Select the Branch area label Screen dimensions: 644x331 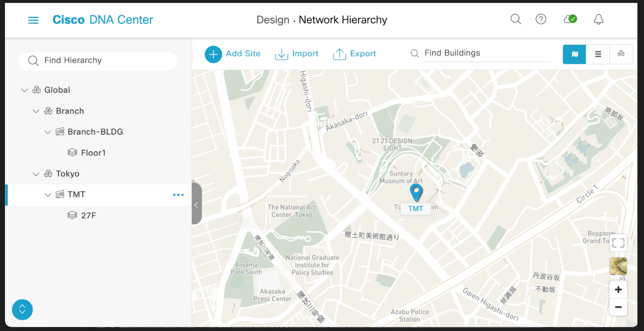point(70,111)
